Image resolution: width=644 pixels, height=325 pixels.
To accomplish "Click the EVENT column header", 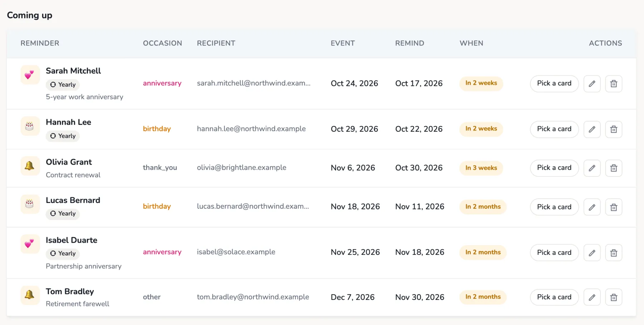I will 343,43.
